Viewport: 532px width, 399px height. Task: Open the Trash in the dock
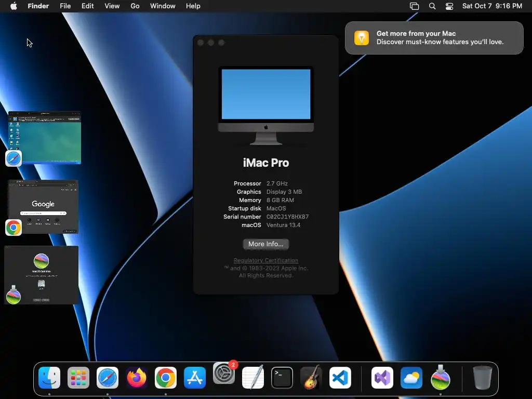(x=483, y=378)
